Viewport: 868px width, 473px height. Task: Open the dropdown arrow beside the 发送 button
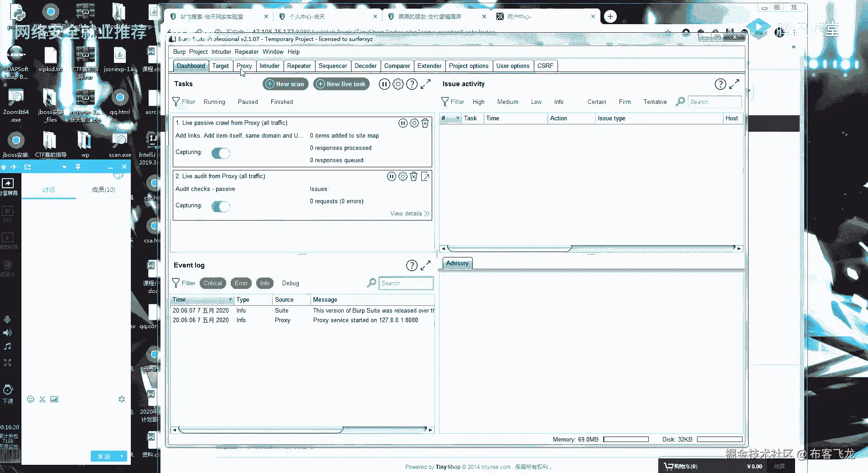tap(121, 456)
